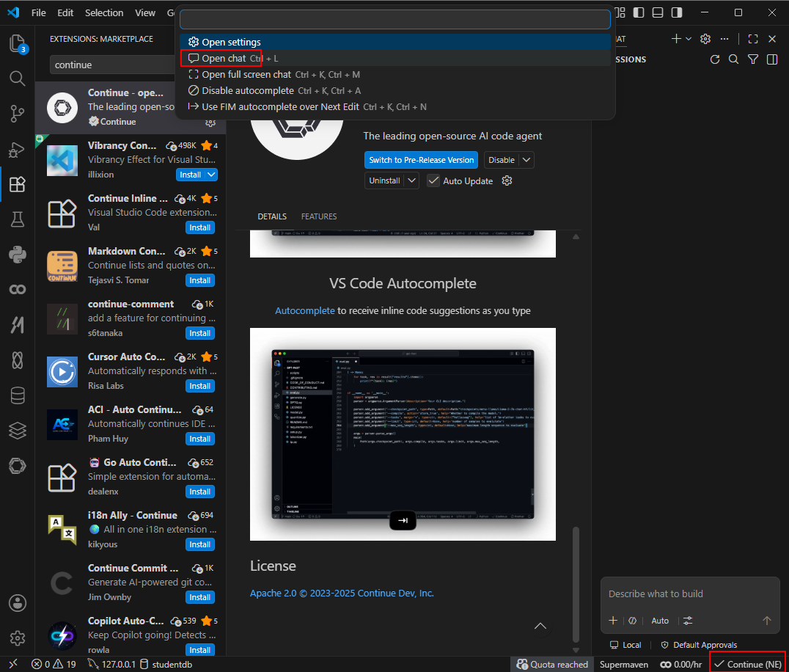Open the Autocomplete link
The image size is (789, 672).
(304, 310)
